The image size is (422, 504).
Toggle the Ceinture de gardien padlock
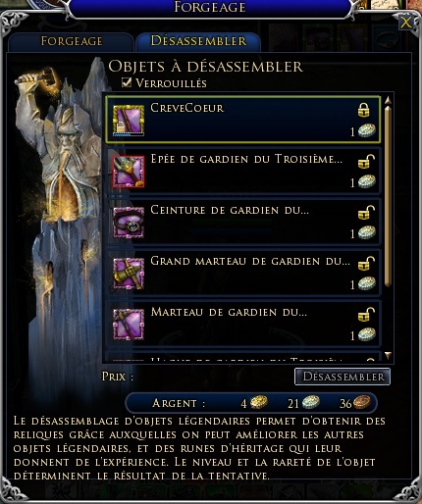365,212
